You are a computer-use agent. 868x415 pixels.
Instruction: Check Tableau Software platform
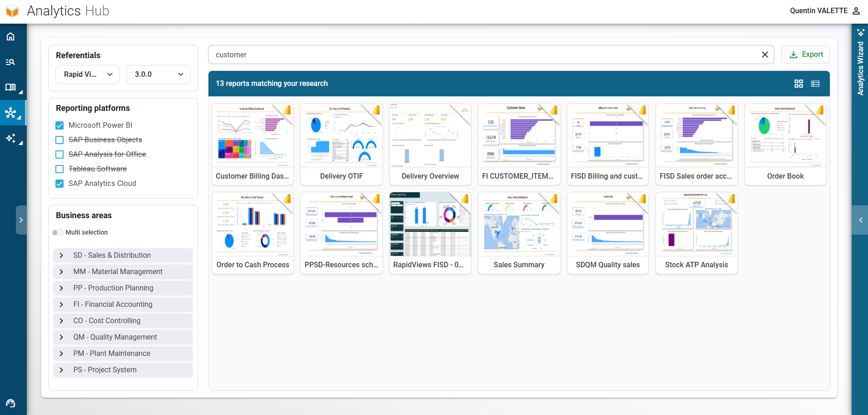pyautogui.click(x=60, y=169)
